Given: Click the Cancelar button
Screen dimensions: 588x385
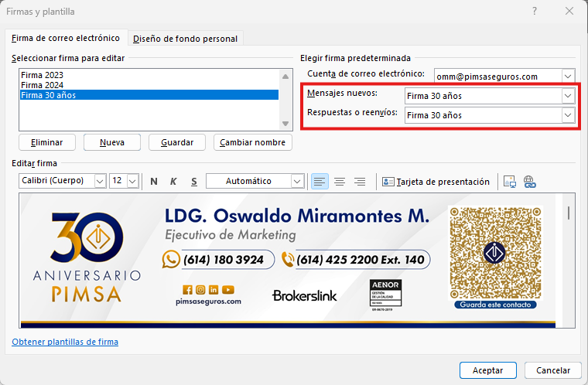Looking at the screenshot, I should [x=553, y=370].
